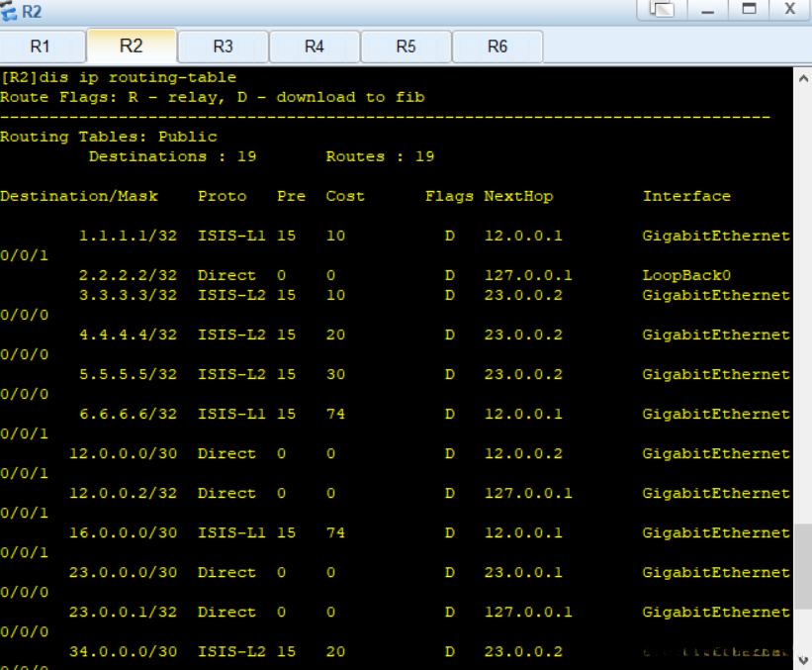
Task: Click the vertical scrollbar thumb
Action: point(803,565)
